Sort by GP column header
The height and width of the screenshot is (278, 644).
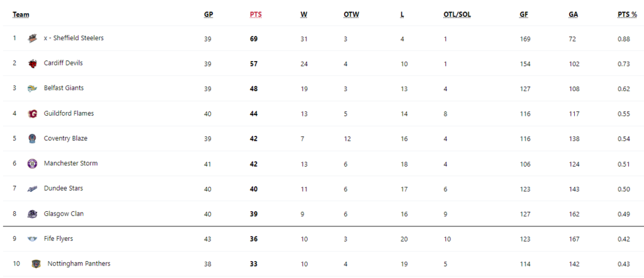pos(209,15)
